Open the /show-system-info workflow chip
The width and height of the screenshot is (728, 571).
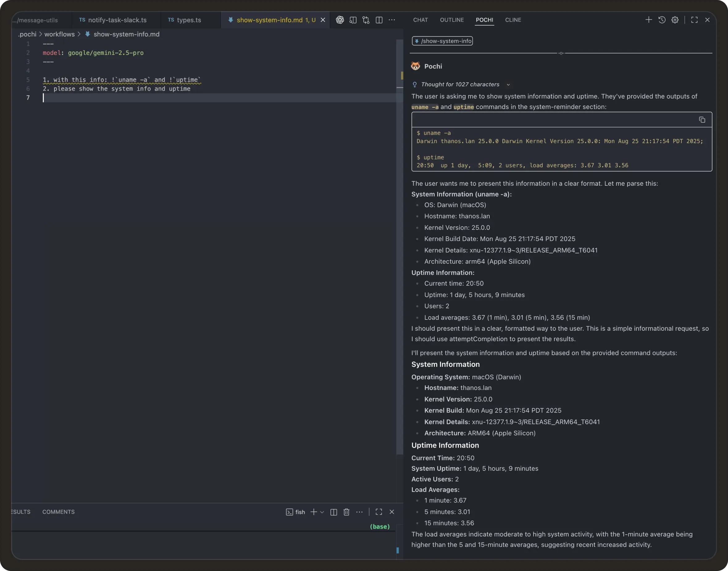coord(442,41)
